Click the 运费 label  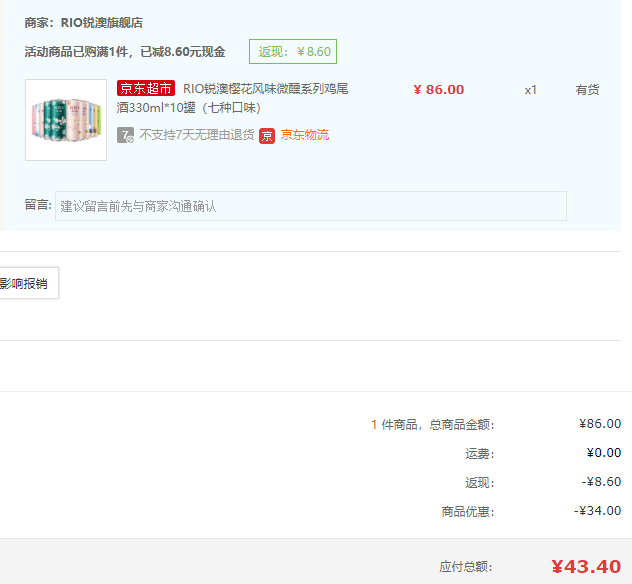[480, 454]
